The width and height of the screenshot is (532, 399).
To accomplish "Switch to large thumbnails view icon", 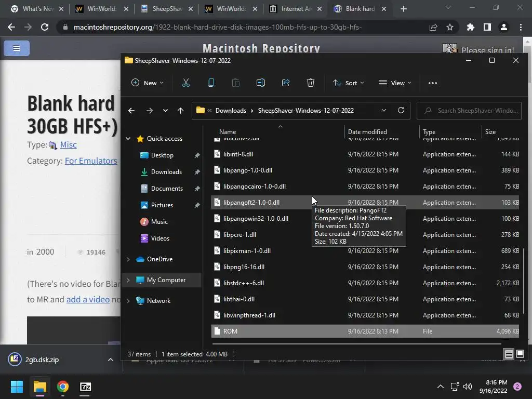I will (520, 354).
